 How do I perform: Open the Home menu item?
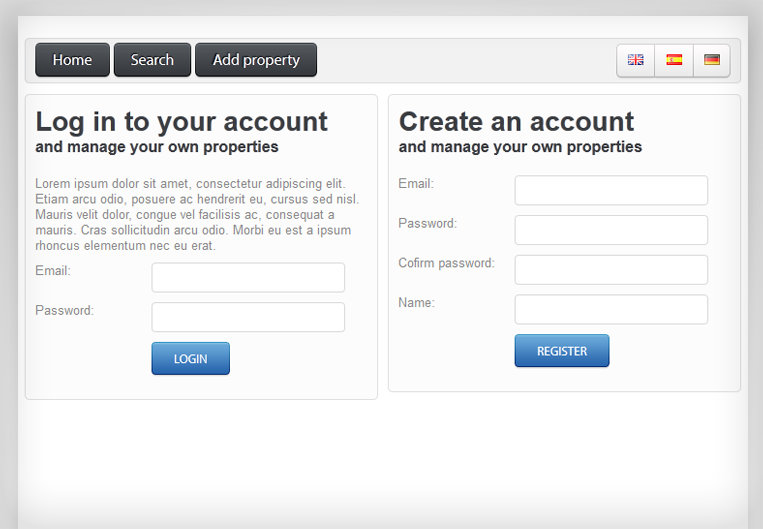73,60
